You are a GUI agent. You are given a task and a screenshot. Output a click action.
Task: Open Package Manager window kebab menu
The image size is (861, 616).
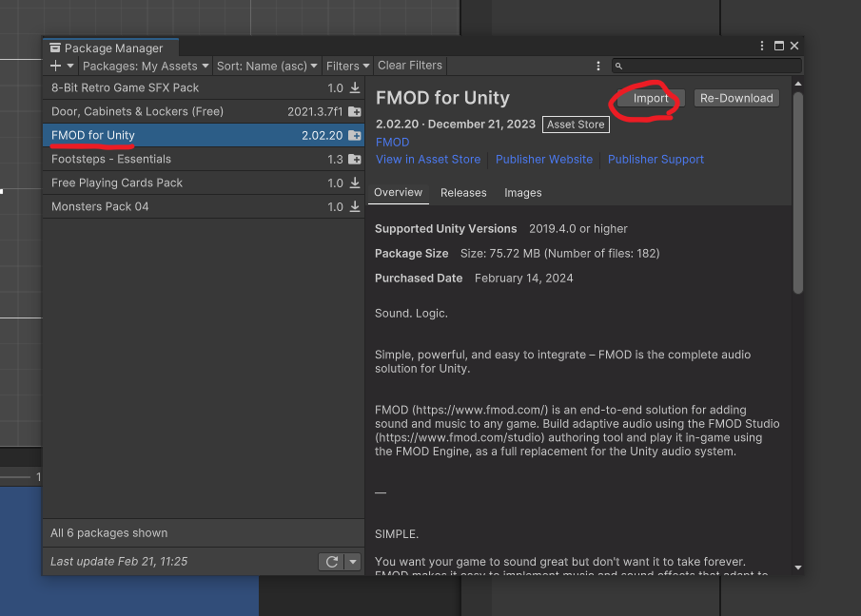tap(762, 46)
